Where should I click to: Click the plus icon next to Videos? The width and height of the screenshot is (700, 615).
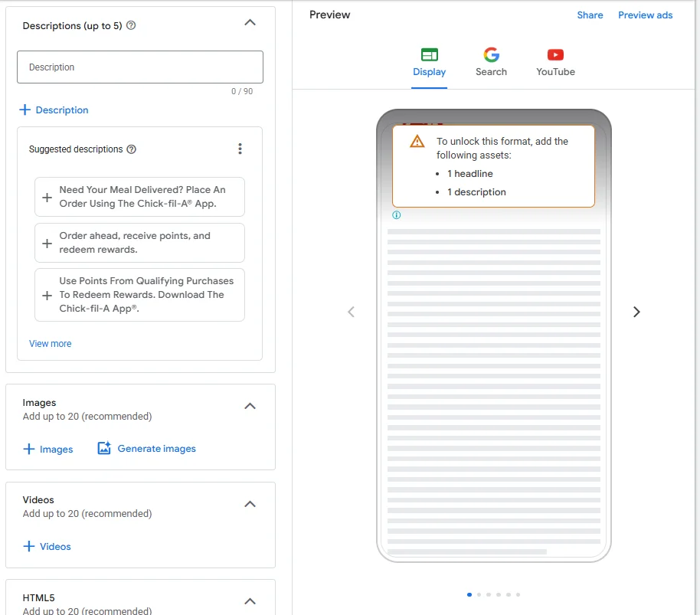(x=29, y=546)
